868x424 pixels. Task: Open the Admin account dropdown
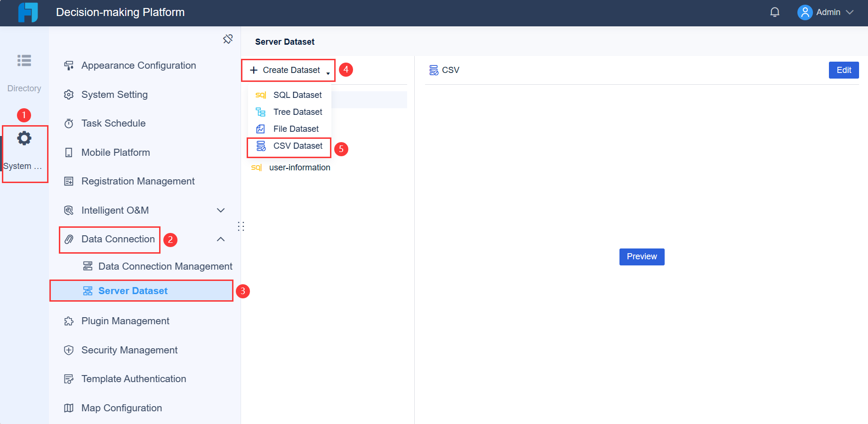click(x=826, y=12)
